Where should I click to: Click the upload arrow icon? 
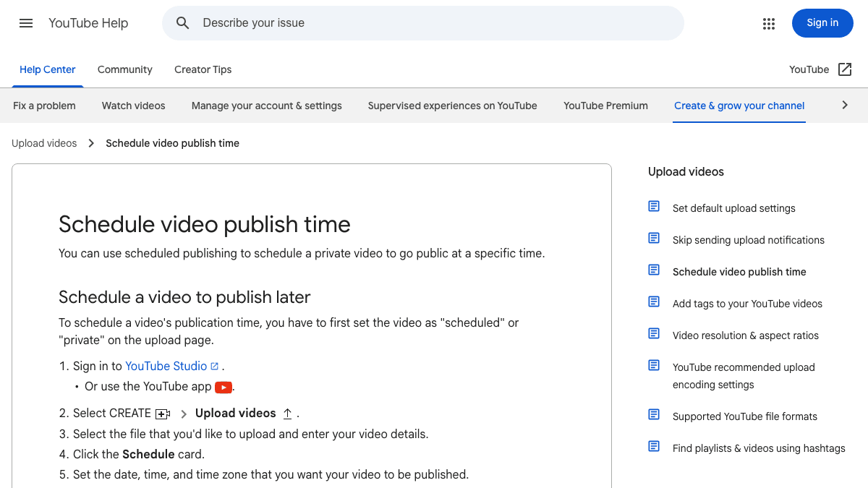[x=287, y=414]
